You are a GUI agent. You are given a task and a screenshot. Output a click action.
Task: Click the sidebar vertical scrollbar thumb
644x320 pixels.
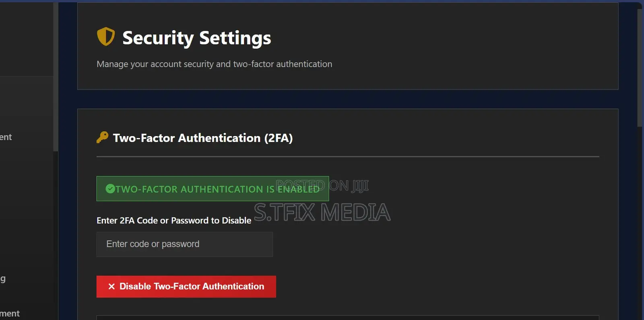[x=56, y=76]
